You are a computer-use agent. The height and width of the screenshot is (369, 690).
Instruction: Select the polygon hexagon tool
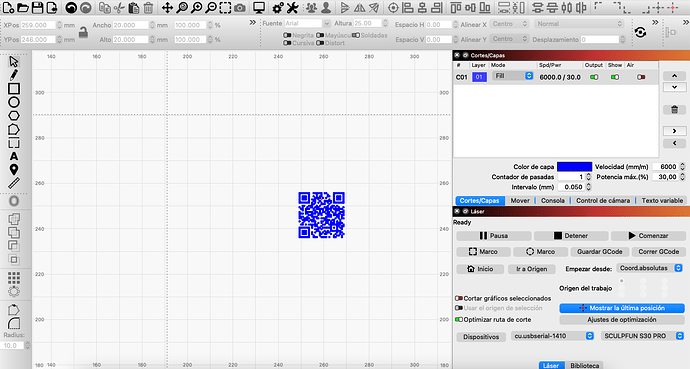[14, 116]
